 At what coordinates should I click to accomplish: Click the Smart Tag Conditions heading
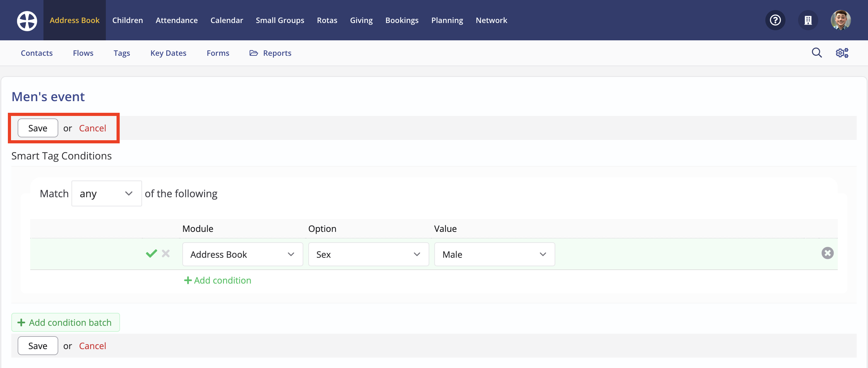tap(61, 156)
